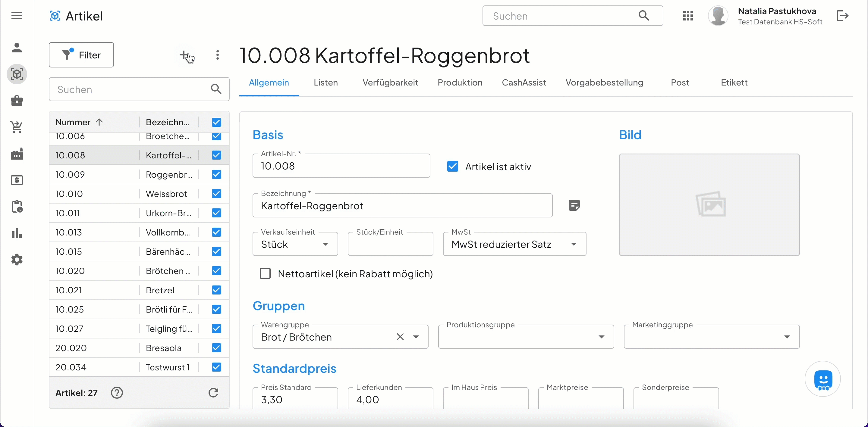Viewport: 868px width, 427px height.
Task: Click the Filter button
Action: click(x=81, y=55)
